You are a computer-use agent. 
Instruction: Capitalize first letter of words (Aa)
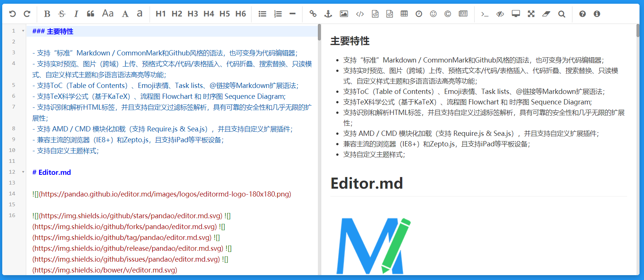pyautogui.click(x=108, y=13)
